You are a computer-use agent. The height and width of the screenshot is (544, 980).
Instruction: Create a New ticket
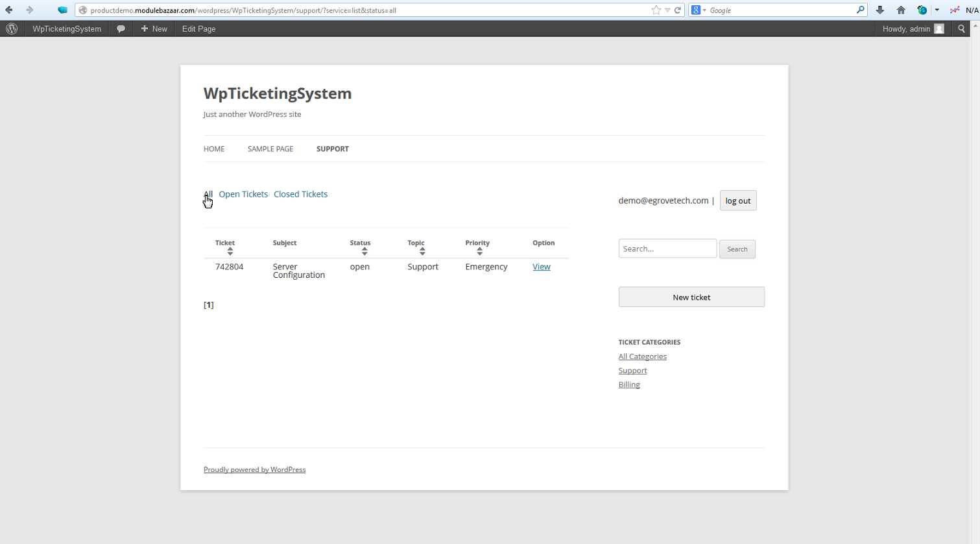click(691, 297)
